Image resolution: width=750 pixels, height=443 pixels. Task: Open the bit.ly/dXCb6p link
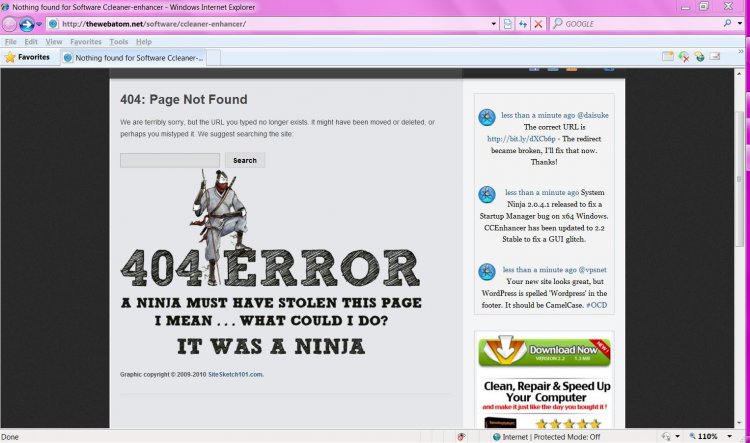pos(521,139)
